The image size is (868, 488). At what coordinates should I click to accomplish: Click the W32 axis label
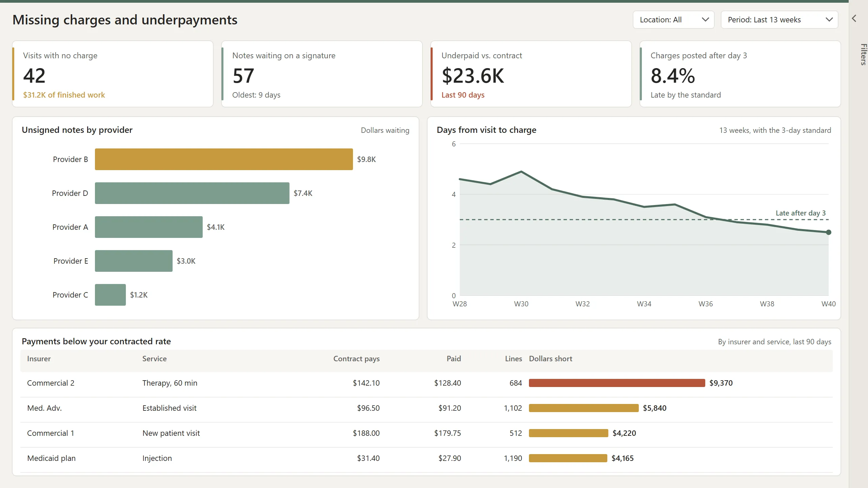(x=583, y=304)
